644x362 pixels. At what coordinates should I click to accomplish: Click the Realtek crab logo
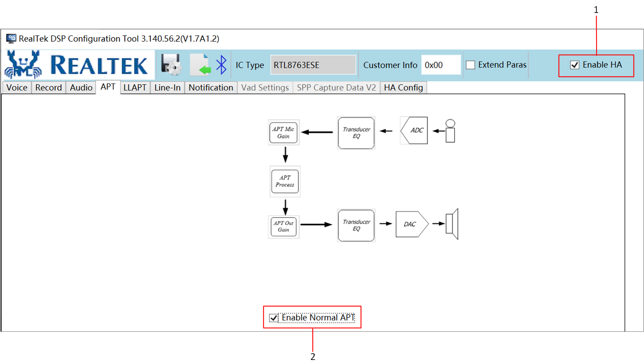coord(23,64)
